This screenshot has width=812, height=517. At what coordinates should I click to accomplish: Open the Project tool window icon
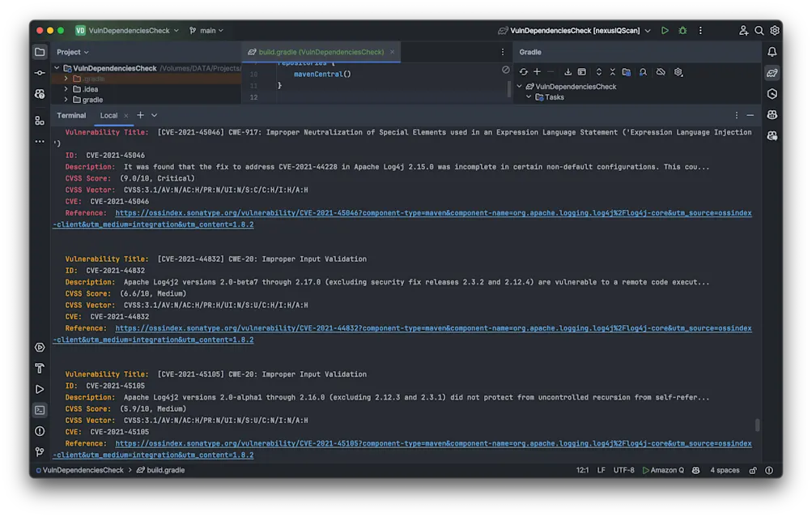[40, 52]
